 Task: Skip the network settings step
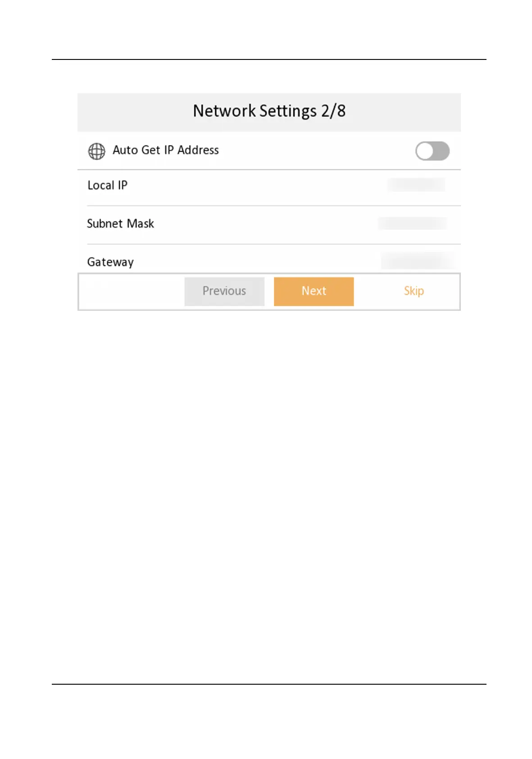coord(414,291)
